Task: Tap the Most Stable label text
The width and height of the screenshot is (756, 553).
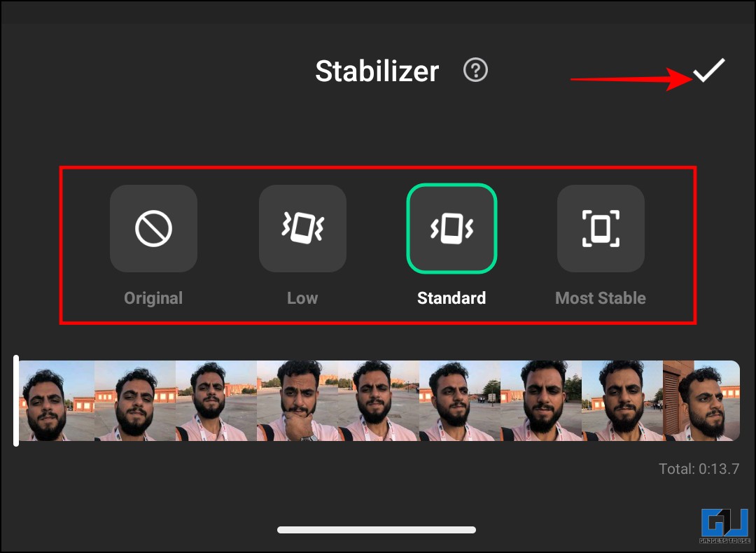Action: 601,298
